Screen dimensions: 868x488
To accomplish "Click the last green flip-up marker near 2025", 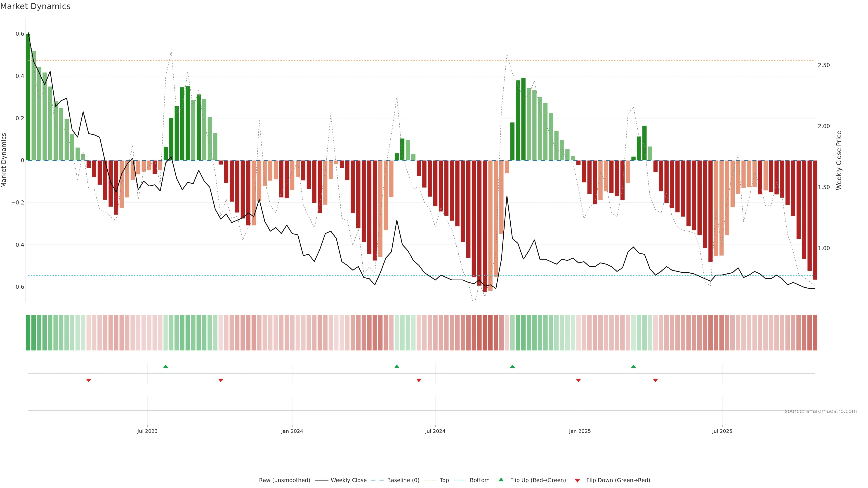I will click(633, 366).
